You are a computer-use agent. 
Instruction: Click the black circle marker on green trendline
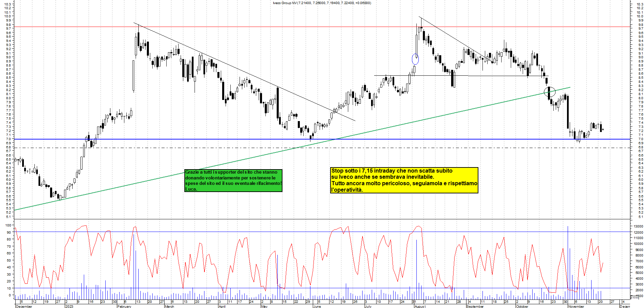click(x=550, y=91)
